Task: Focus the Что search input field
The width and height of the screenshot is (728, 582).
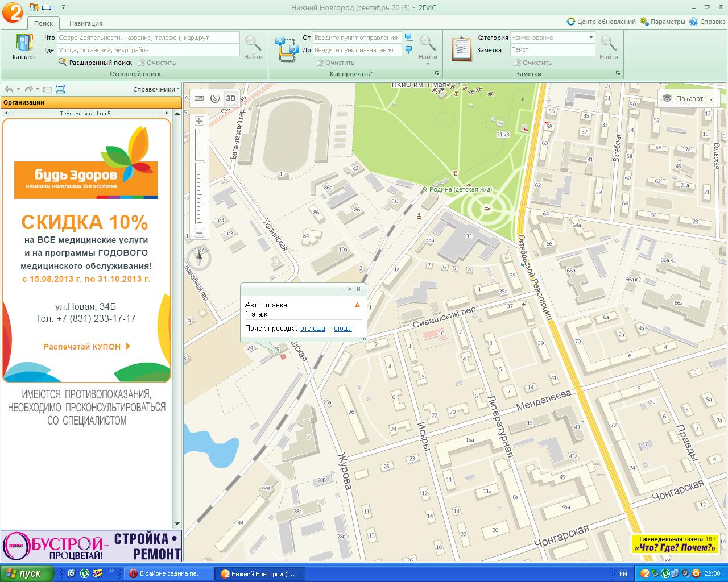Action: pyautogui.click(x=148, y=38)
